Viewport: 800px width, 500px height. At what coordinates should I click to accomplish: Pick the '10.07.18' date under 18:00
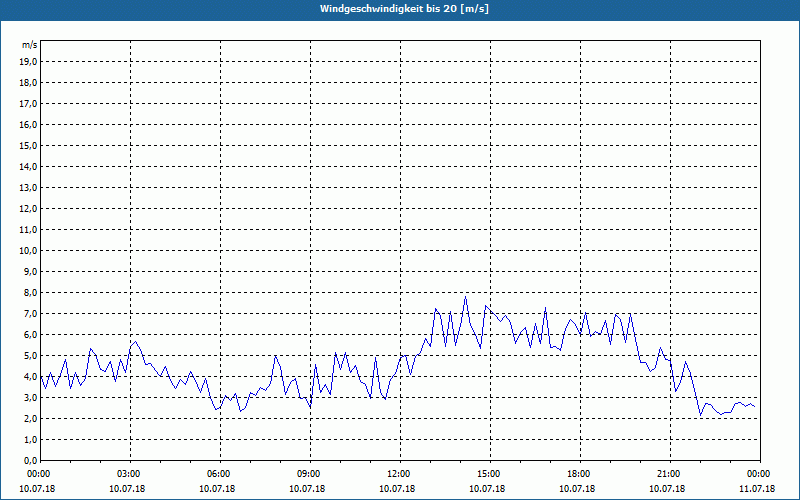(x=577, y=489)
